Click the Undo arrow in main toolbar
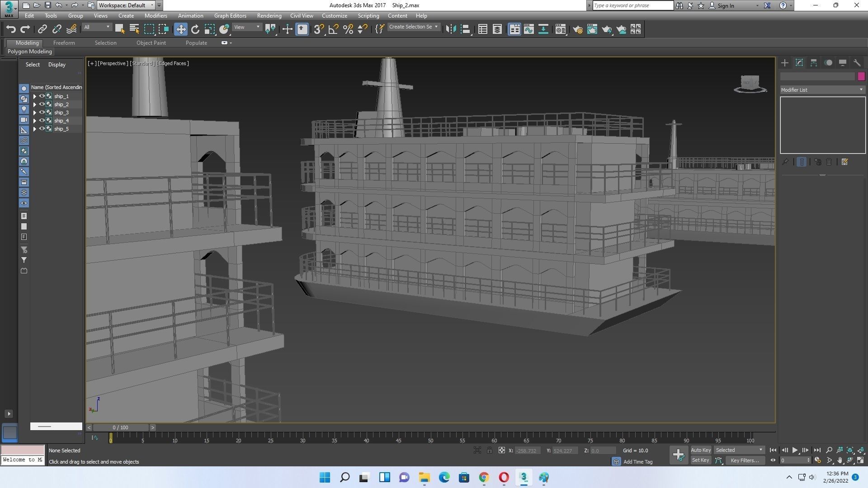Viewport: 868px width, 488px height. 11,29
